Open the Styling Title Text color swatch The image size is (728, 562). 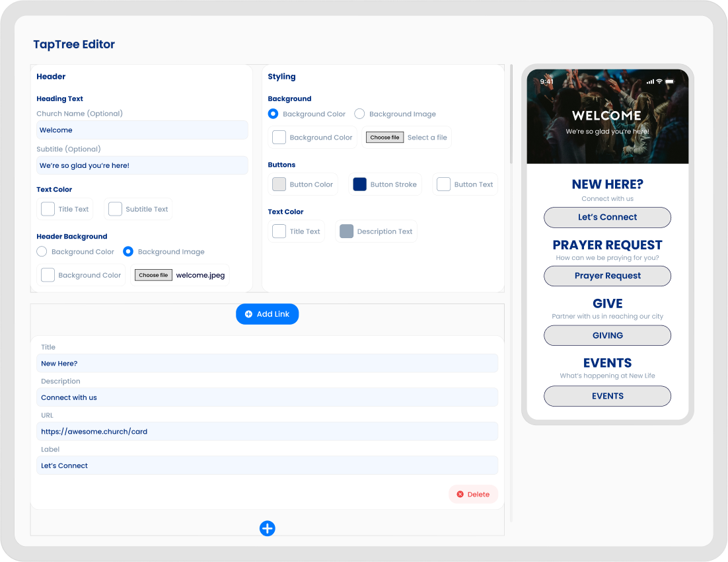279,231
